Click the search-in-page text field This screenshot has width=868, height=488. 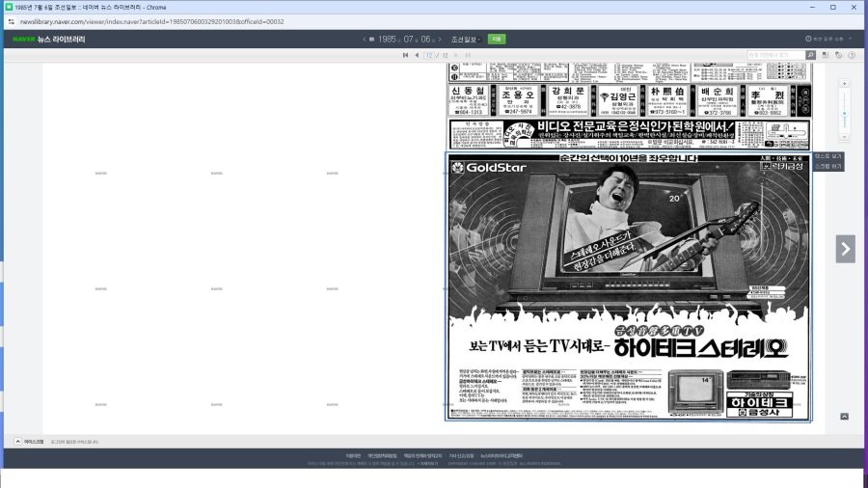click(776, 55)
